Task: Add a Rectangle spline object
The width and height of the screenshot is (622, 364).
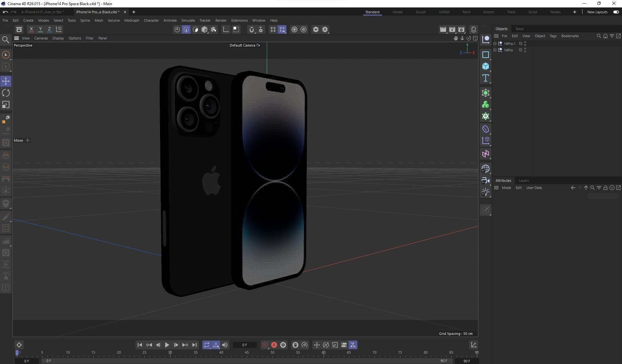Action: [485, 55]
